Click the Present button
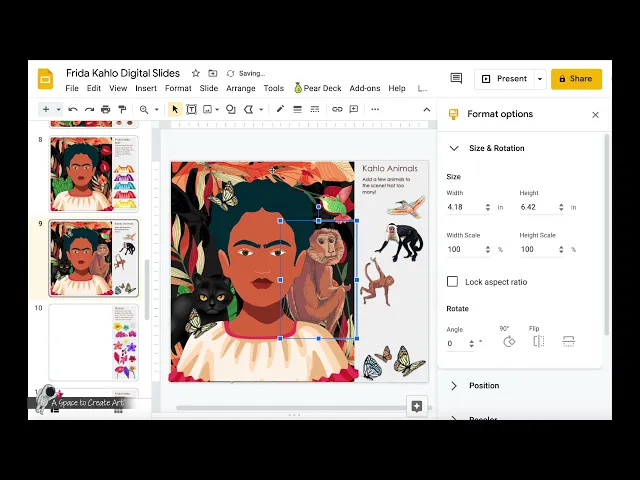Image resolution: width=640 pixels, height=480 pixels. pos(504,79)
